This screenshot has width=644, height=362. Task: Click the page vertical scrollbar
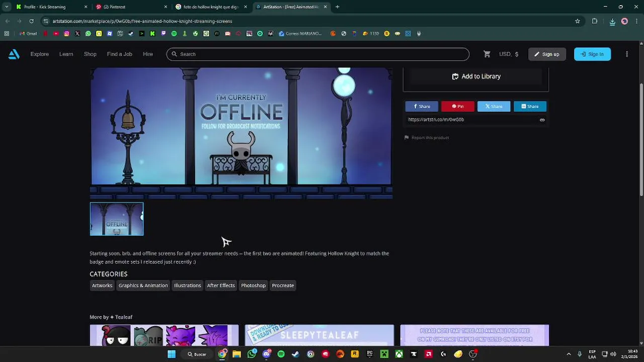(641, 141)
